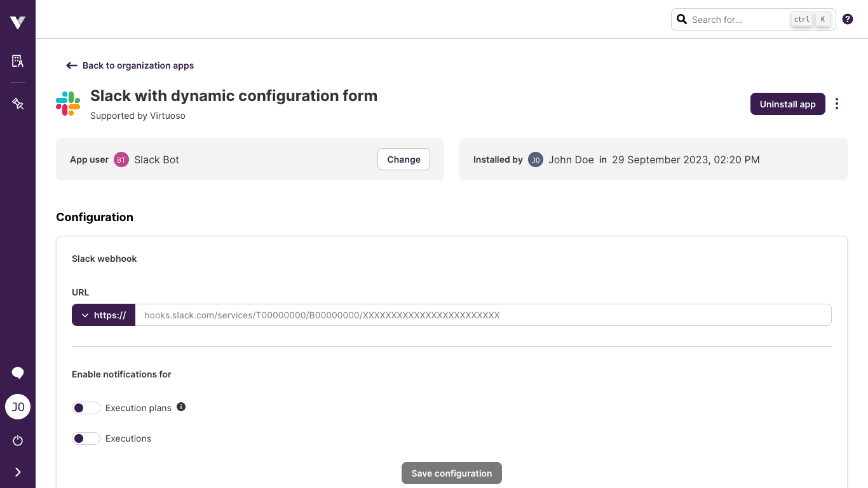Click the Save configuration button
The image size is (868, 488).
coord(451,473)
